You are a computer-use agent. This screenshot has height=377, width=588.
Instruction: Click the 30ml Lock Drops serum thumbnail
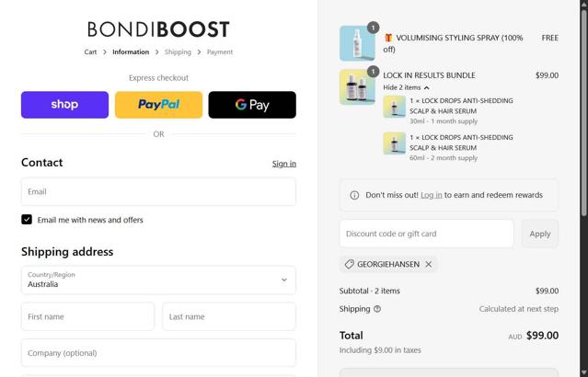394,107
